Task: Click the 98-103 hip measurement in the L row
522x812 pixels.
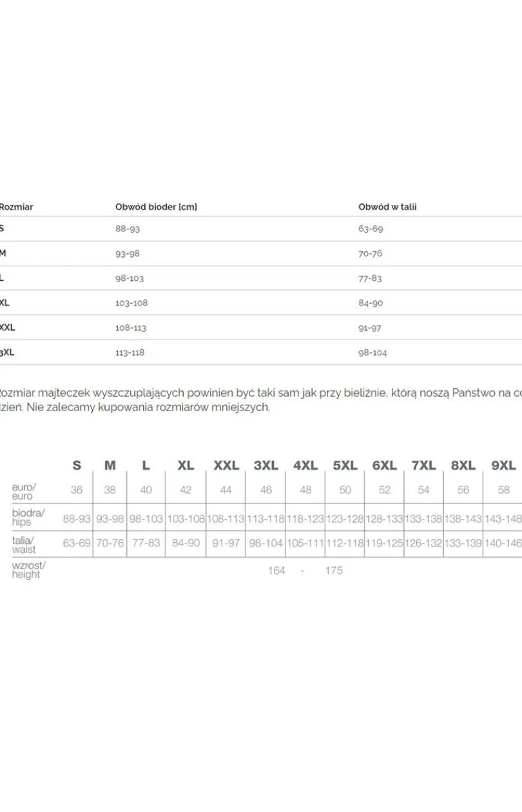Action: [130, 278]
